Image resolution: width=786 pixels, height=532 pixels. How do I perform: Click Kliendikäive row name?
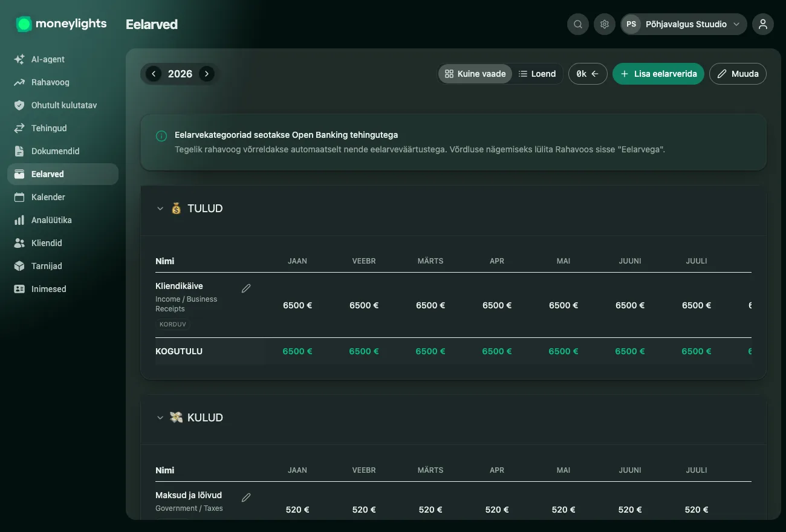point(179,286)
